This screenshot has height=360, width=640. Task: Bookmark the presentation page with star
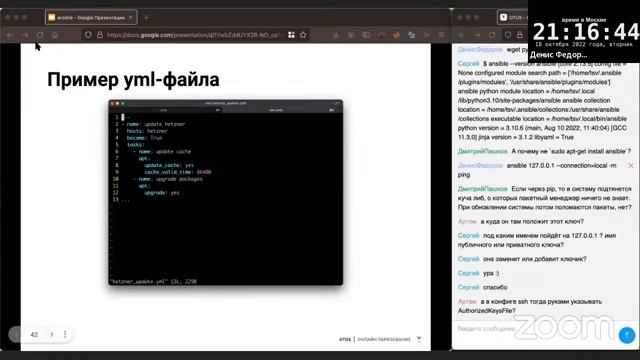pos(303,35)
